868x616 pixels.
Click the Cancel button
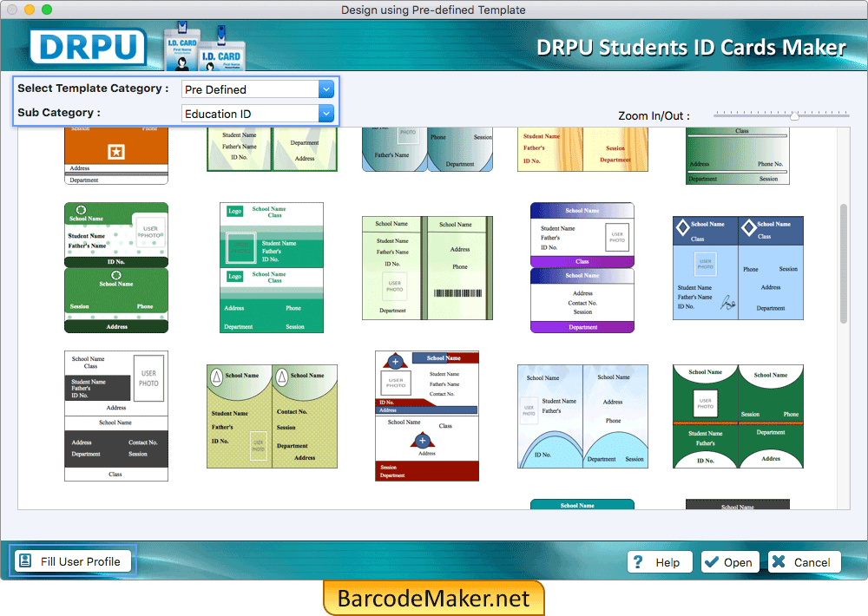coord(804,562)
